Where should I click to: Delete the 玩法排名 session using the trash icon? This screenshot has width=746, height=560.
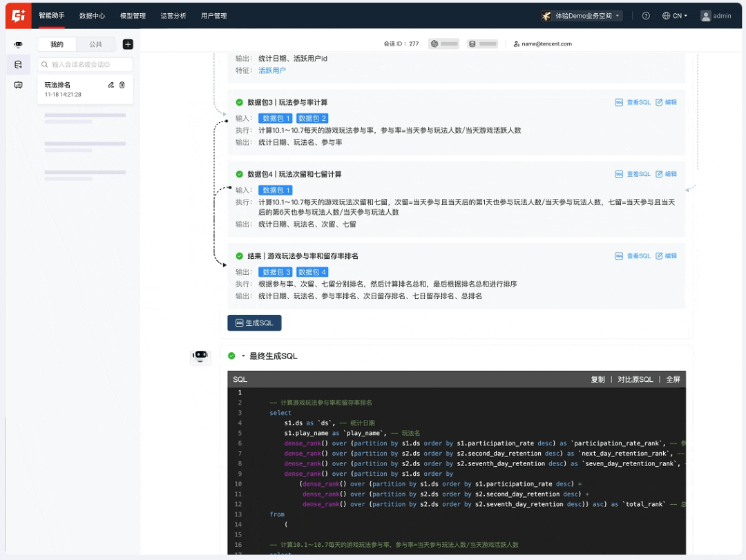click(x=122, y=85)
